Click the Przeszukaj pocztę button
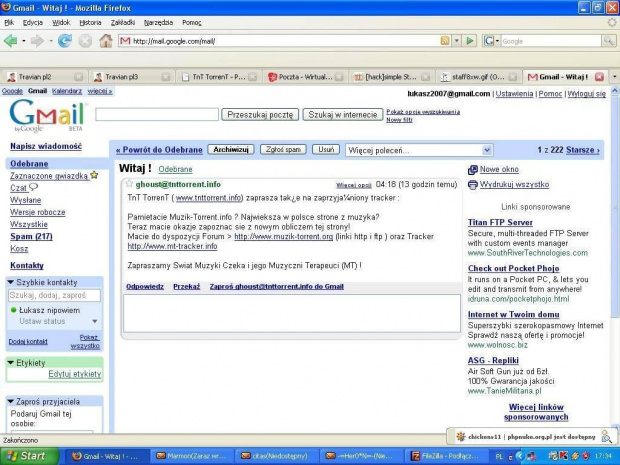 (260, 115)
